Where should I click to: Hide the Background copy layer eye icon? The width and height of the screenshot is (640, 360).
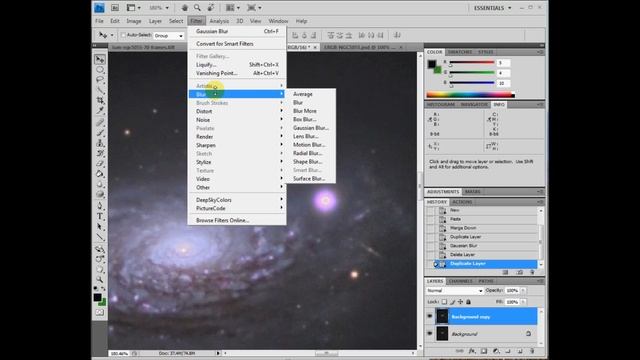(x=430, y=316)
